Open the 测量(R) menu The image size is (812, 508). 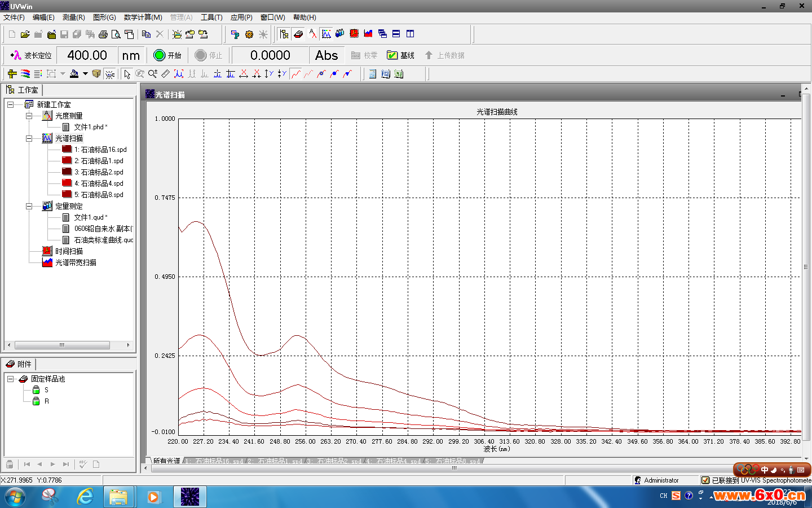tap(73, 17)
